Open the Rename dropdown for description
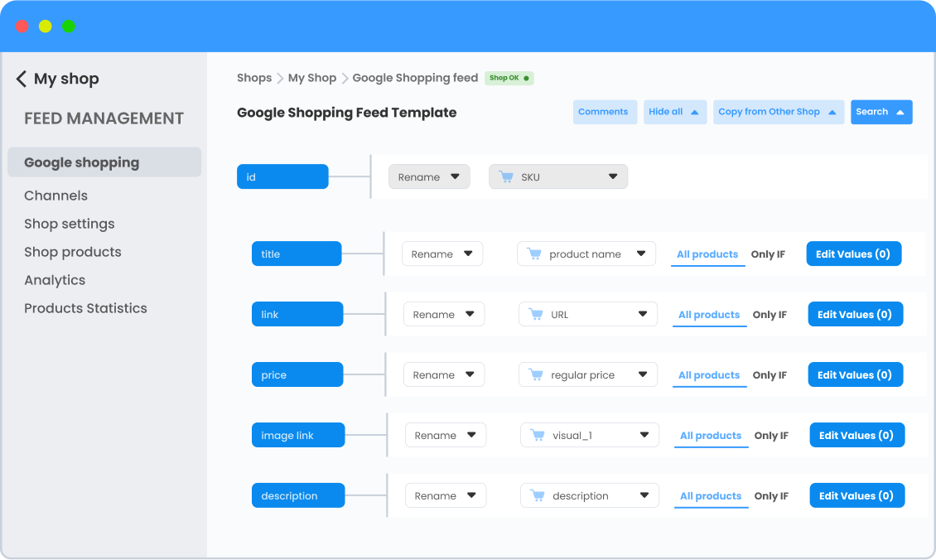Viewport: 936px width, 560px height. (446, 495)
